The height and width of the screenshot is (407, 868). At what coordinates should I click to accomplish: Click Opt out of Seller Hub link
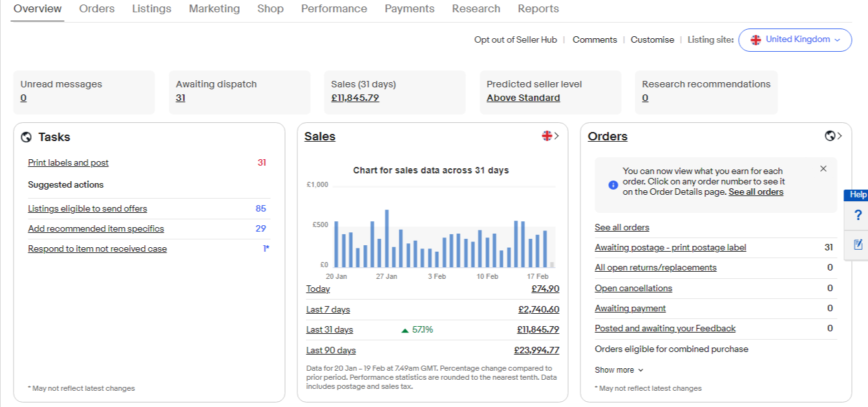coord(515,39)
